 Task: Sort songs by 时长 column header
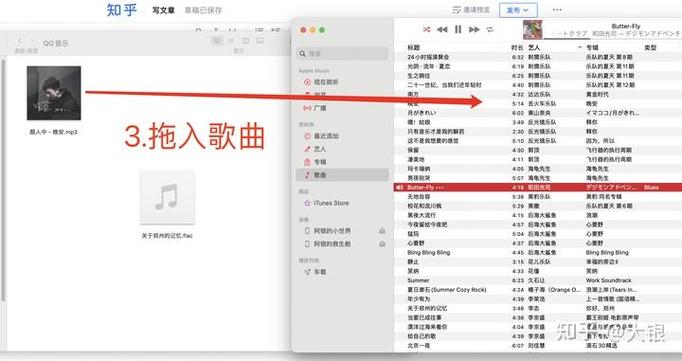(517, 47)
